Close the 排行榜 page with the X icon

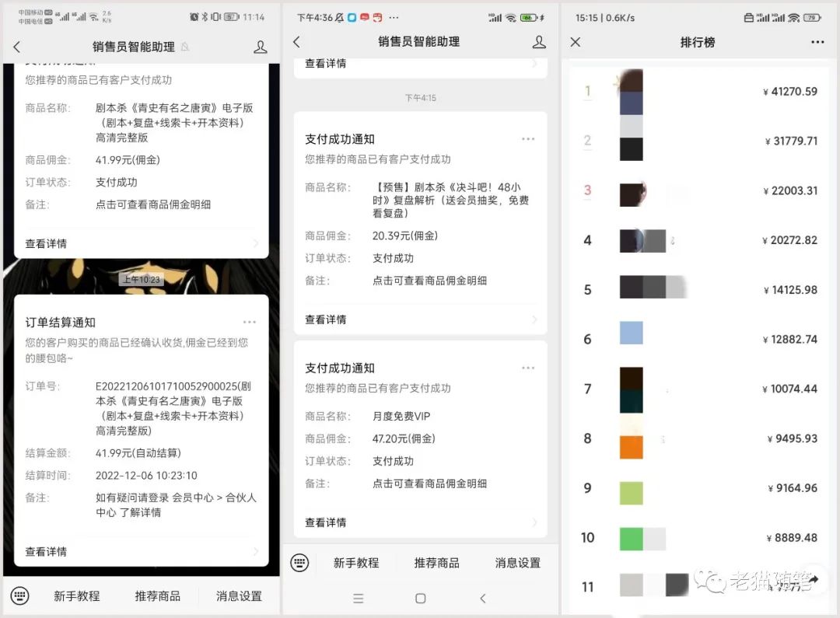point(576,42)
